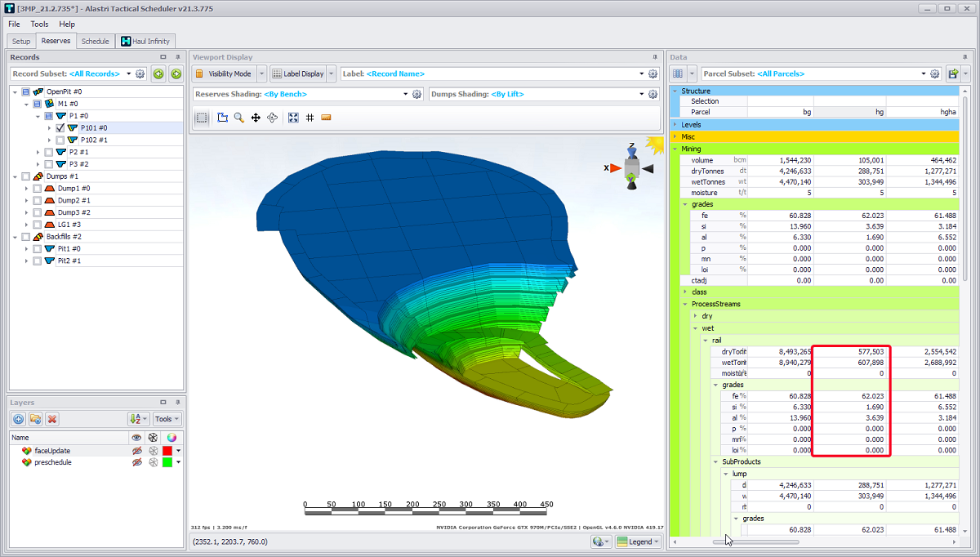Image resolution: width=980 pixels, height=557 pixels.
Task: Click the zoom-to-extents icon
Action: (x=293, y=118)
